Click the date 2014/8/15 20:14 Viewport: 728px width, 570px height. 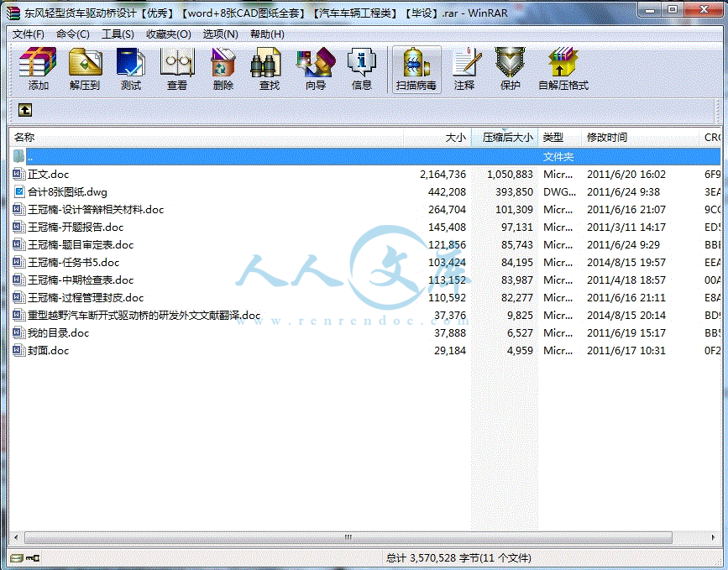(626, 315)
